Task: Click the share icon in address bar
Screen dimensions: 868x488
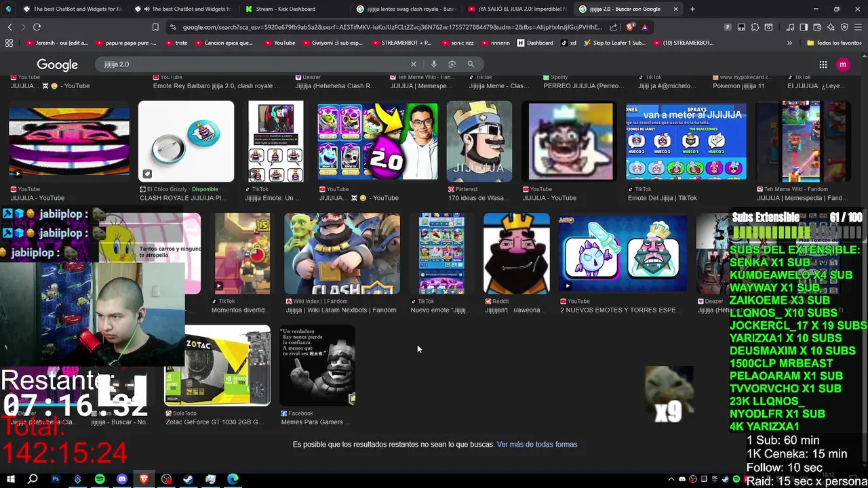Action: (614, 27)
